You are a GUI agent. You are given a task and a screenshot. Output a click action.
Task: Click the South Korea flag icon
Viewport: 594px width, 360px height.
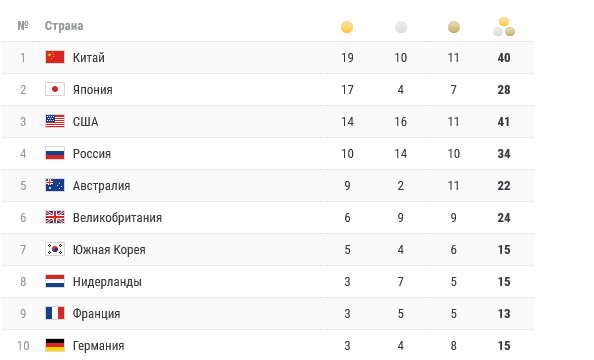(55, 249)
